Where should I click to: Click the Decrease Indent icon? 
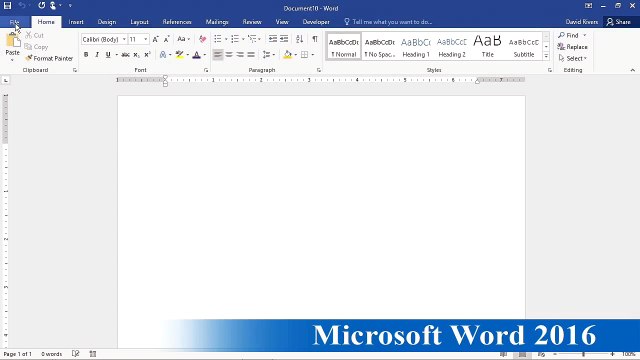click(x=273, y=39)
